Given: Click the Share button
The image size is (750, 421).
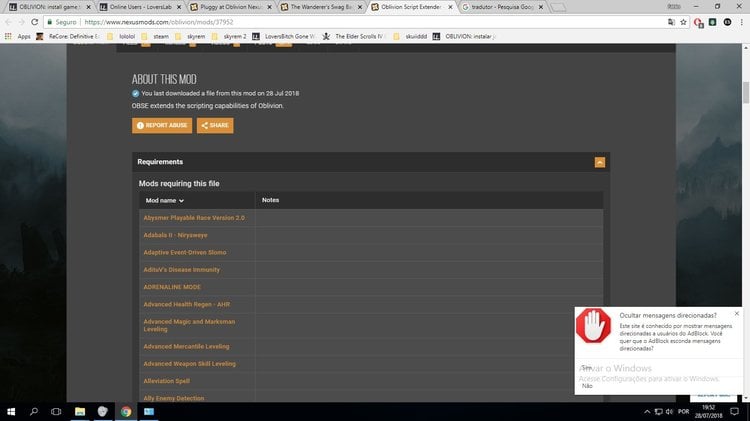Looking at the screenshot, I should tap(215, 125).
